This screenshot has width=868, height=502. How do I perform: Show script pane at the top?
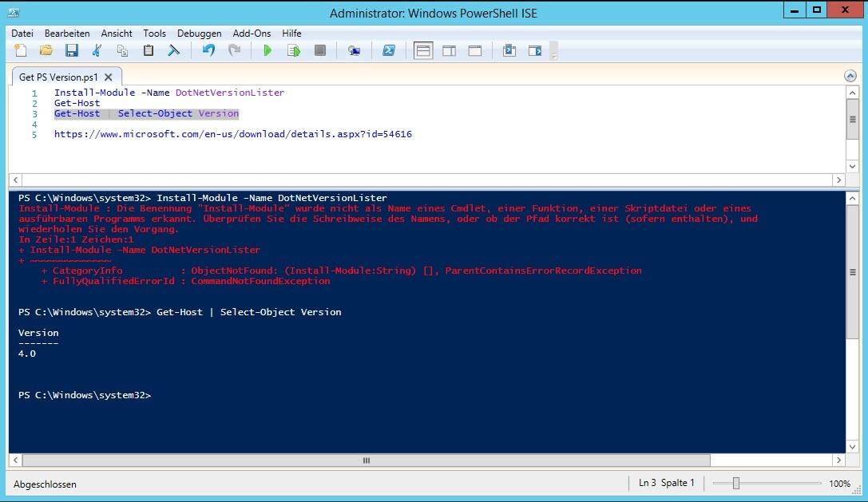[x=423, y=51]
